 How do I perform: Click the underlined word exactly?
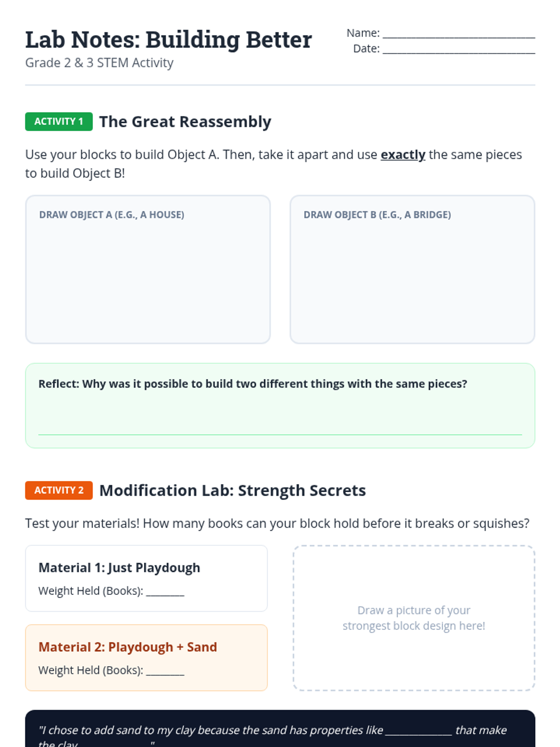click(403, 155)
